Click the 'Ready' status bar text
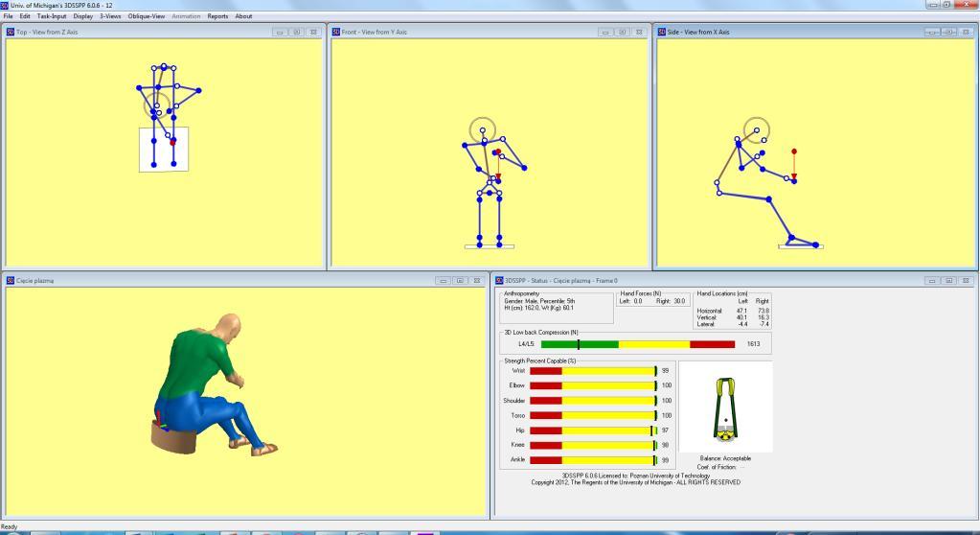980x535 pixels. click(9, 527)
